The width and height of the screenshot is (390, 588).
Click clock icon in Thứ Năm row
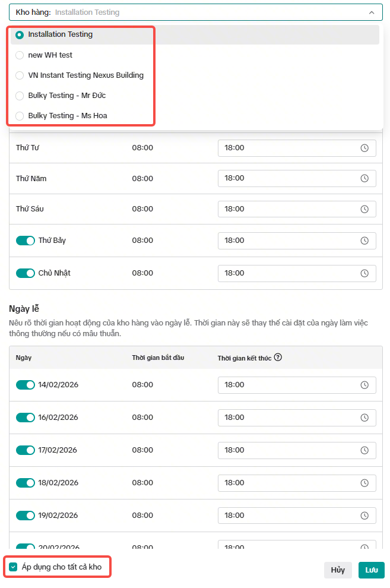(x=364, y=179)
